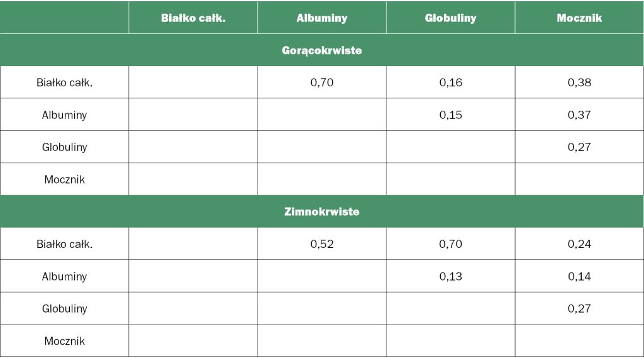Select the cell containing 0,13
This screenshot has height=358, width=644.
(x=450, y=276)
